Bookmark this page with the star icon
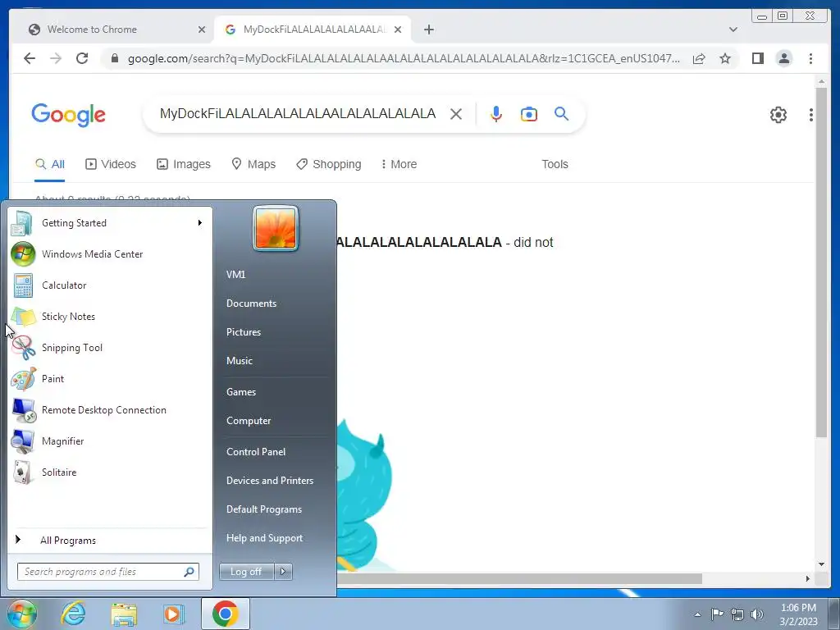Image resolution: width=840 pixels, height=630 pixels. click(725, 58)
